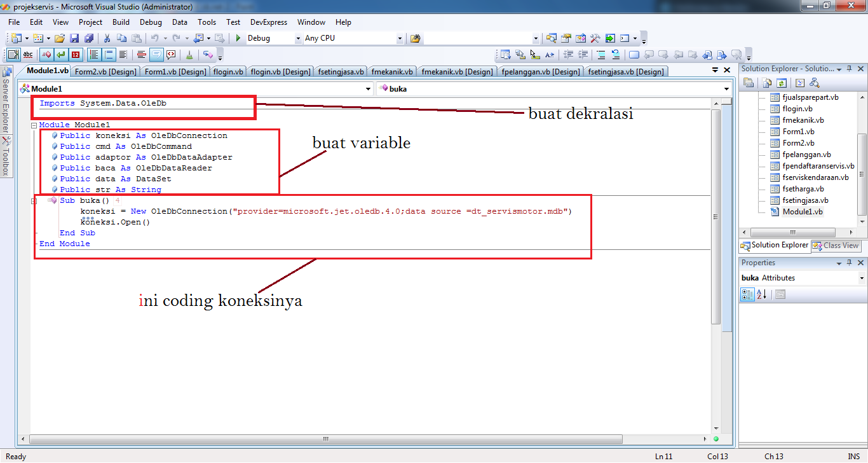Image resolution: width=868 pixels, height=463 pixels.
Task: Click Refresh icon in Solution Explorer
Action: (x=782, y=83)
